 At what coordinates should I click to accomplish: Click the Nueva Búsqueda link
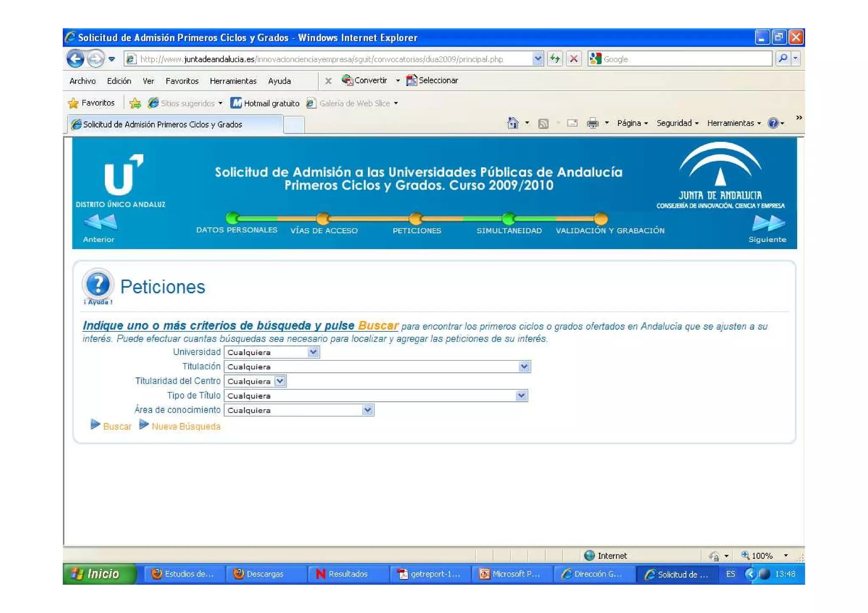[x=186, y=426]
